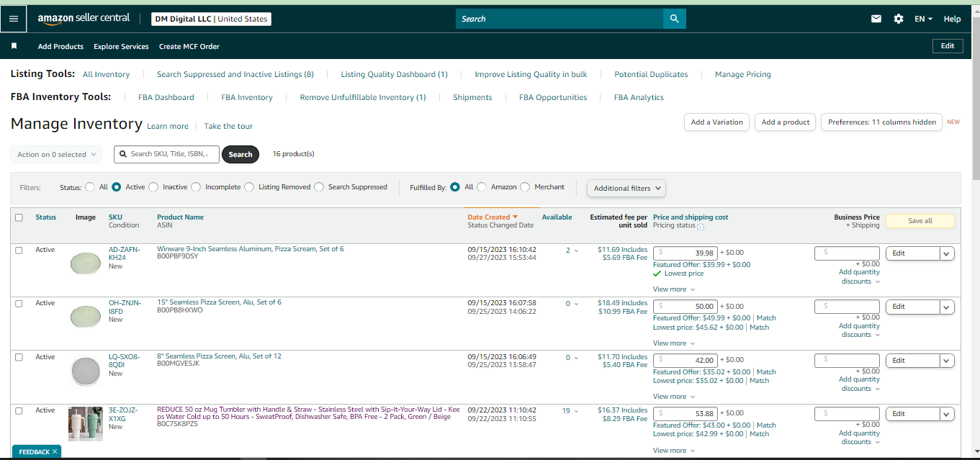This screenshot has width=980, height=460.
Task: Open the All Inventory listing tool
Action: point(107,74)
